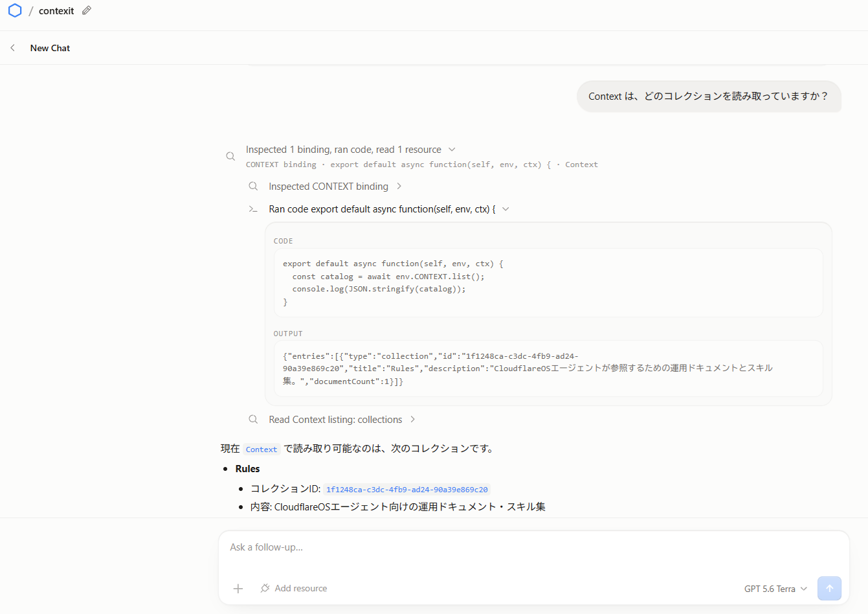Send message with the up arrow button
This screenshot has width=868, height=614.
click(x=829, y=588)
